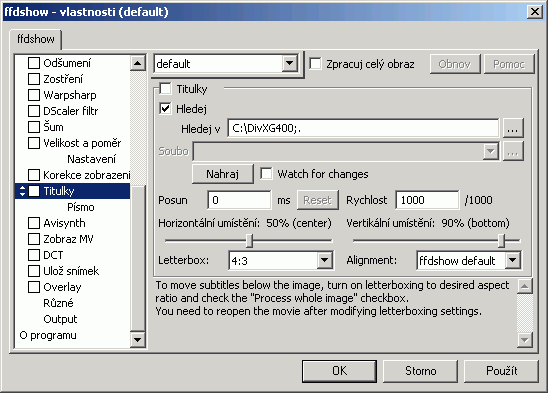
Task: Click the filter list scroll down arrow
Action: tap(138, 339)
